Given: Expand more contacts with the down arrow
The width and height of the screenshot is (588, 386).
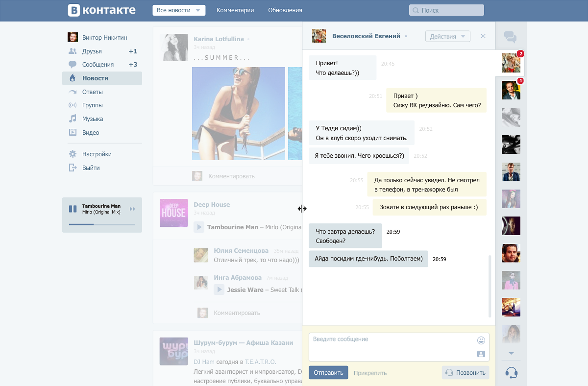Looking at the screenshot, I should pyautogui.click(x=511, y=353).
